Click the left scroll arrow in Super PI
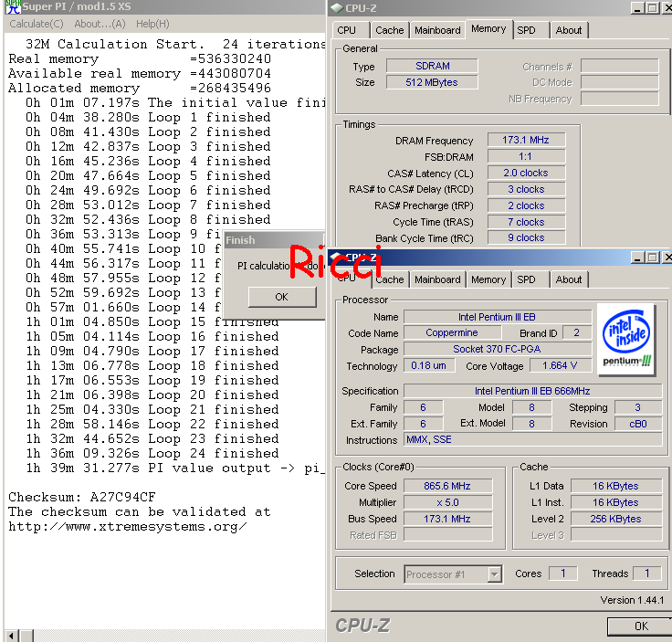Viewport: 672px width, 642px height. (12, 636)
